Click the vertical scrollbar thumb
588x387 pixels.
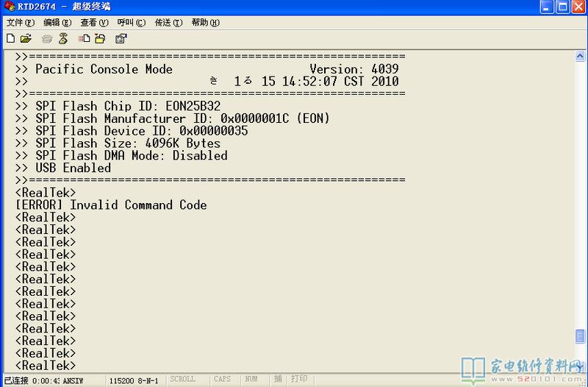(580, 336)
